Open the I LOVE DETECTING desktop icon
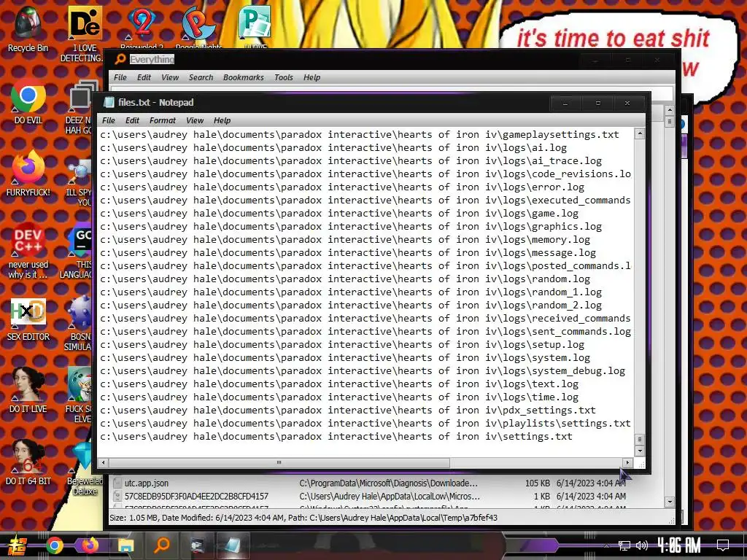The width and height of the screenshot is (747, 560). click(85, 34)
